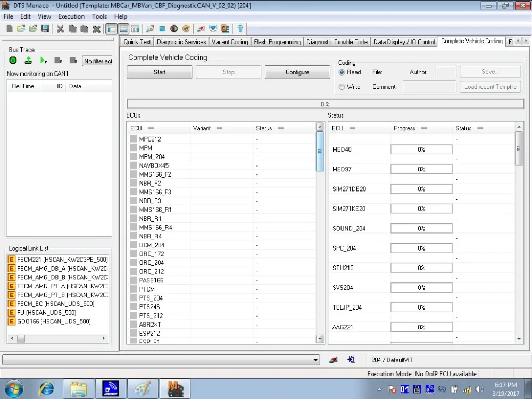Open Windows Start menu orb
The height and width of the screenshot is (399, 532).
click(14, 388)
